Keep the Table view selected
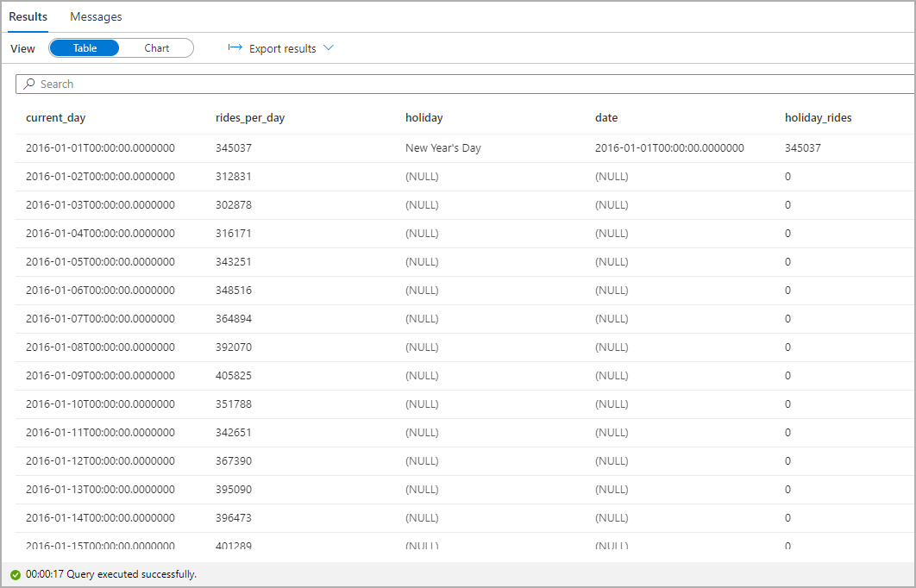This screenshot has height=588, width=916. click(84, 47)
